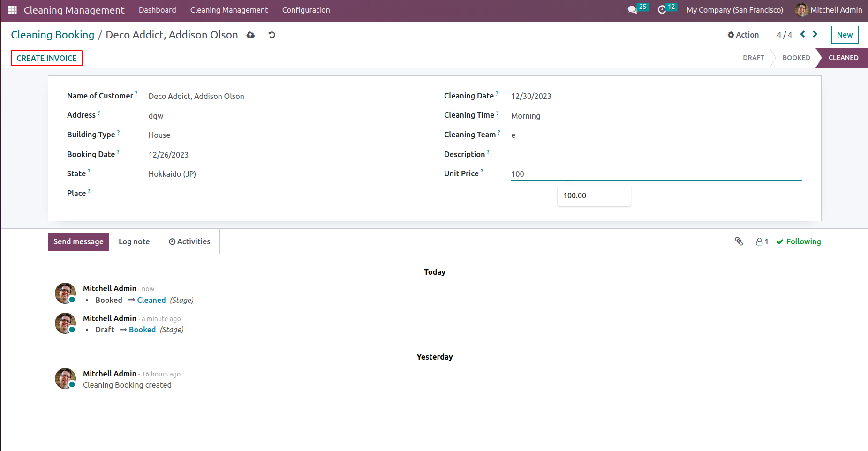
Task: Click help tooltip mark beside Place
Action: (89, 191)
